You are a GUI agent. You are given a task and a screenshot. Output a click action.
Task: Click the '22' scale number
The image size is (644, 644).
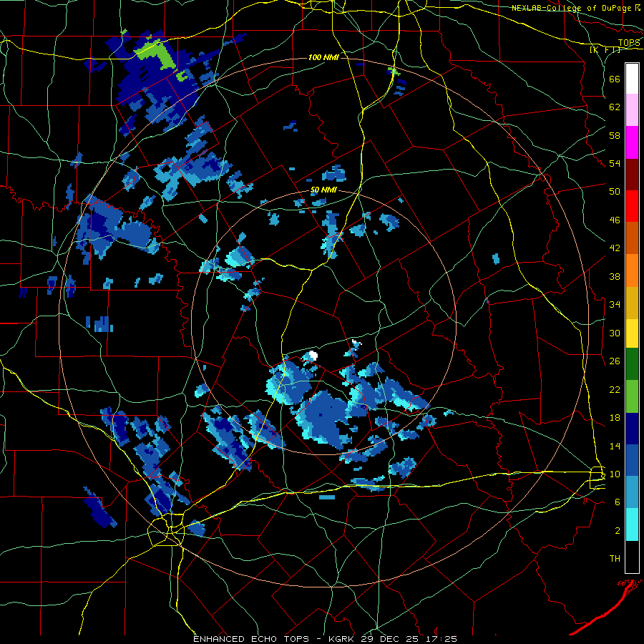[x=615, y=389]
